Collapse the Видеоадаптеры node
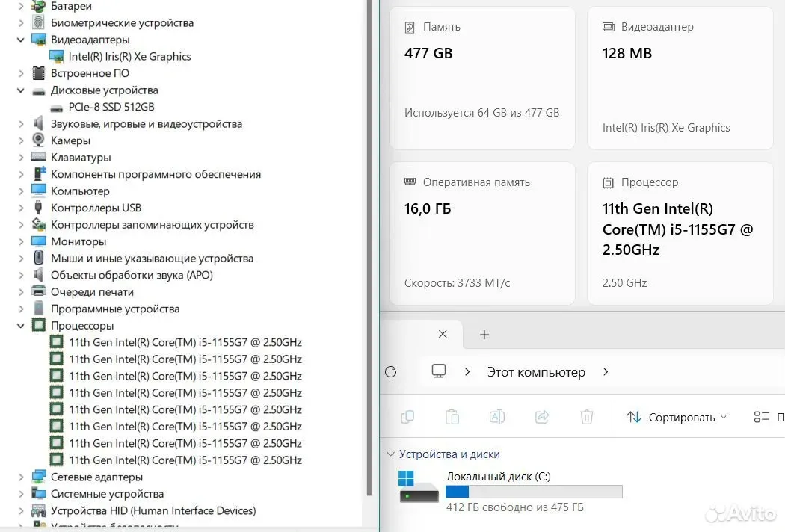This screenshot has width=785, height=532. 20,40
